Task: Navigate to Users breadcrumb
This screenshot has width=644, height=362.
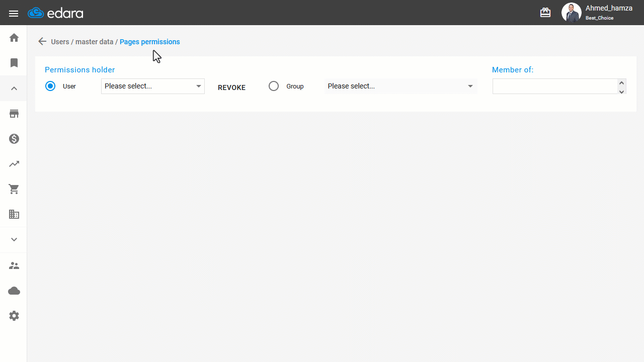Action: [x=60, y=42]
